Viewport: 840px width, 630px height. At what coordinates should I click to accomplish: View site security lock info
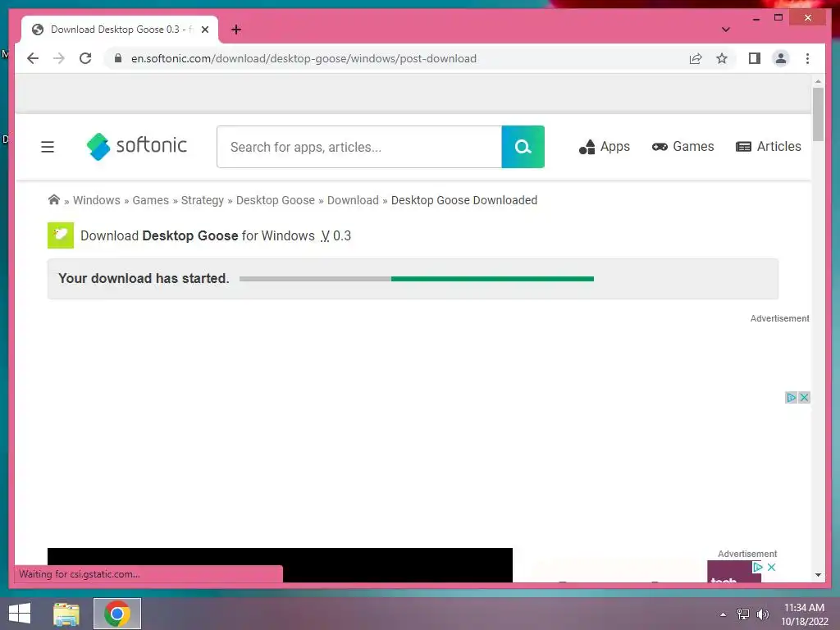[x=118, y=58]
